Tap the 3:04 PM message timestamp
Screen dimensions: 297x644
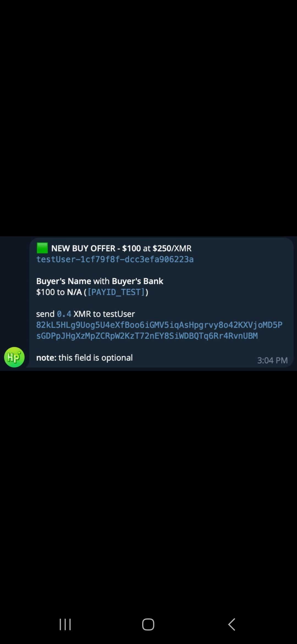pos(272,360)
